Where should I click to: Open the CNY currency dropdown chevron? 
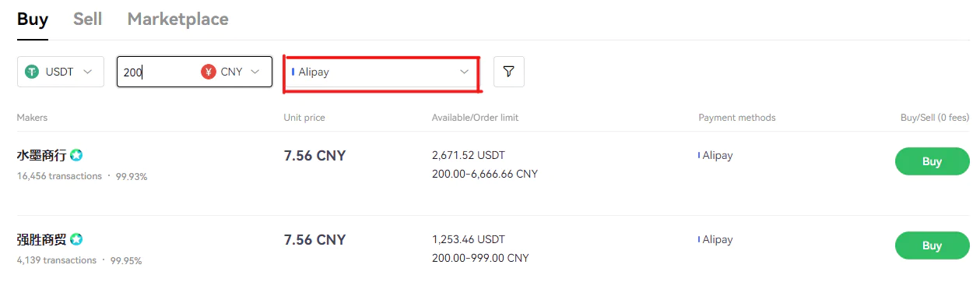[255, 72]
